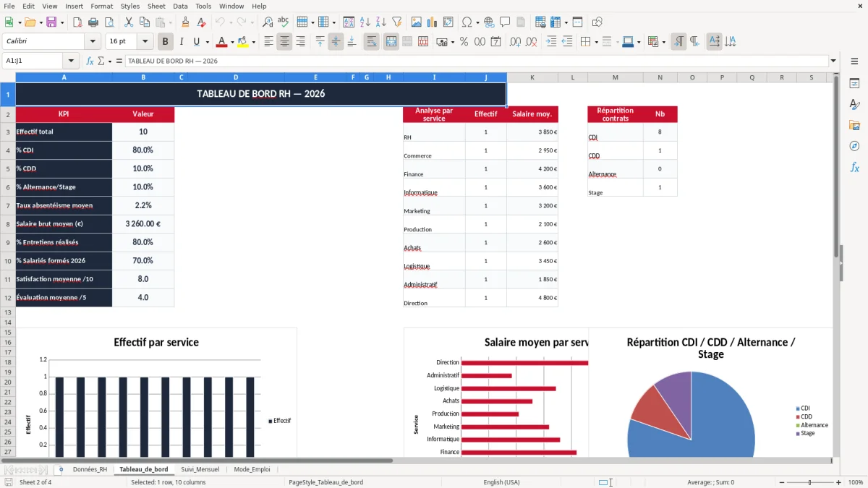This screenshot has width=868, height=488.
Task: Open the File menu
Action: 9,6
